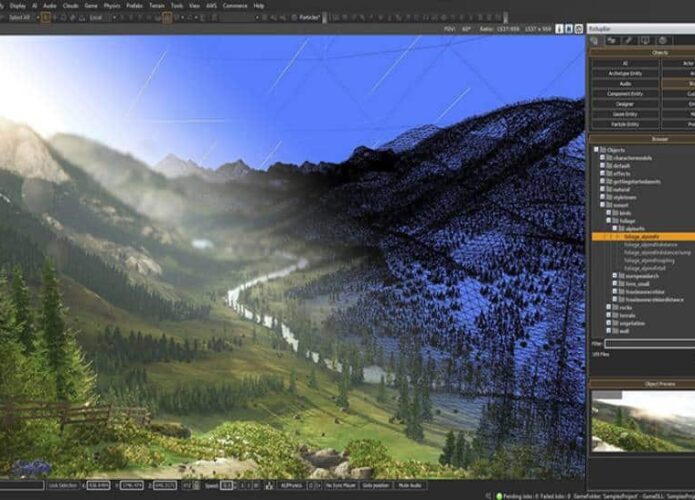Open the AWS menu
The height and width of the screenshot is (500, 695).
click(211, 6)
